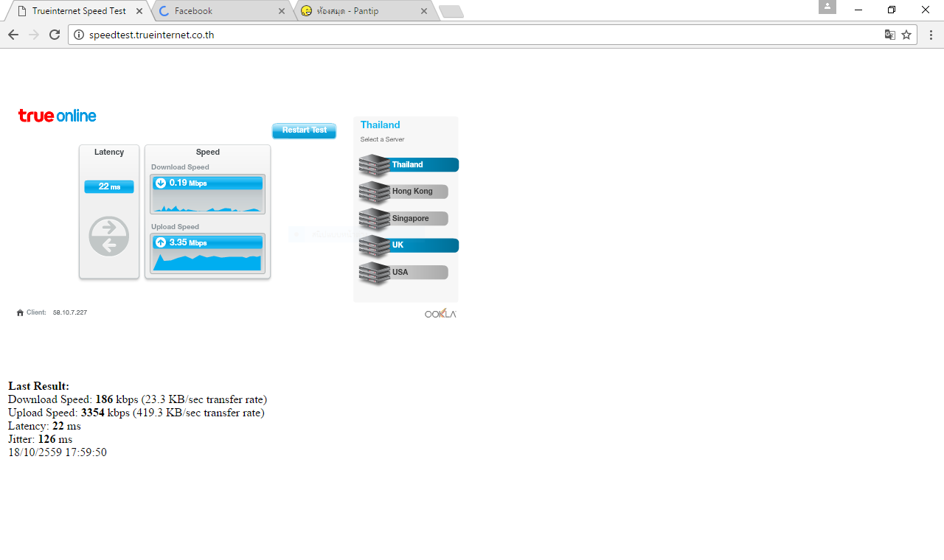Open the Chrome three-dot menu

(x=931, y=35)
